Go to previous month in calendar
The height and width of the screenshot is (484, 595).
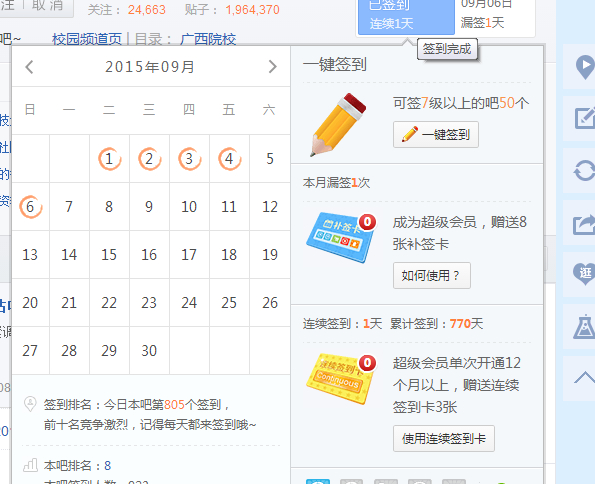[29, 67]
